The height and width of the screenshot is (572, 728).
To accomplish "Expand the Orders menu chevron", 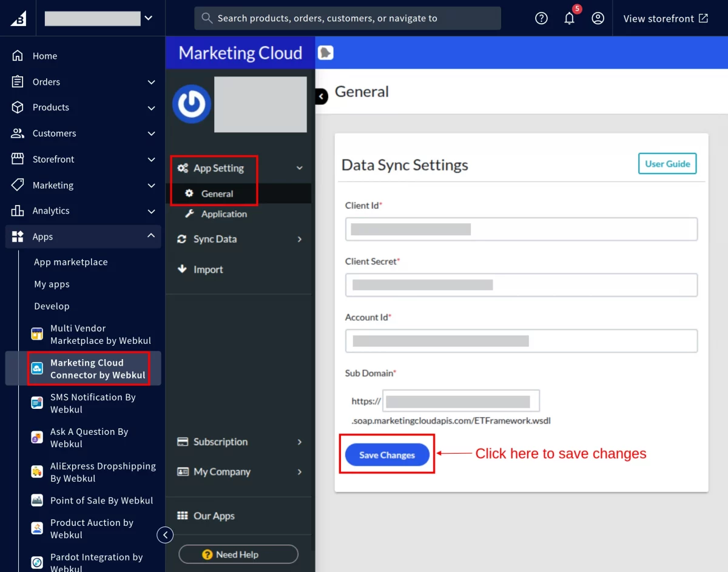I will [151, 82].
